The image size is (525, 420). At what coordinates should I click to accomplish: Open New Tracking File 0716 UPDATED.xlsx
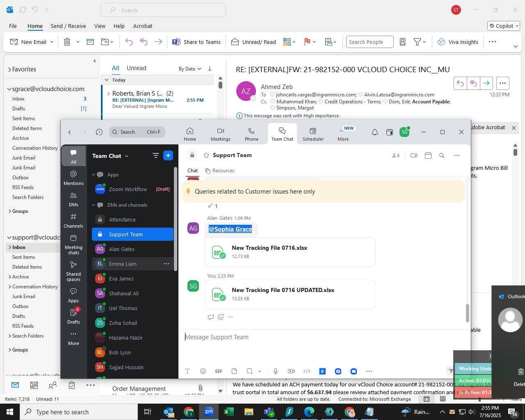(290, 294)
